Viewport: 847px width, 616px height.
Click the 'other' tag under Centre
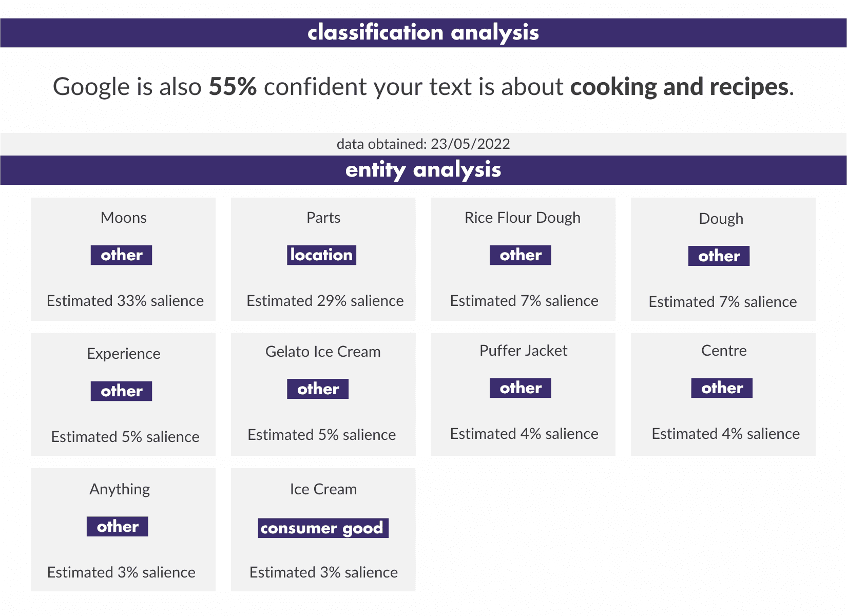pyautogui.click(x=722, y=388)
